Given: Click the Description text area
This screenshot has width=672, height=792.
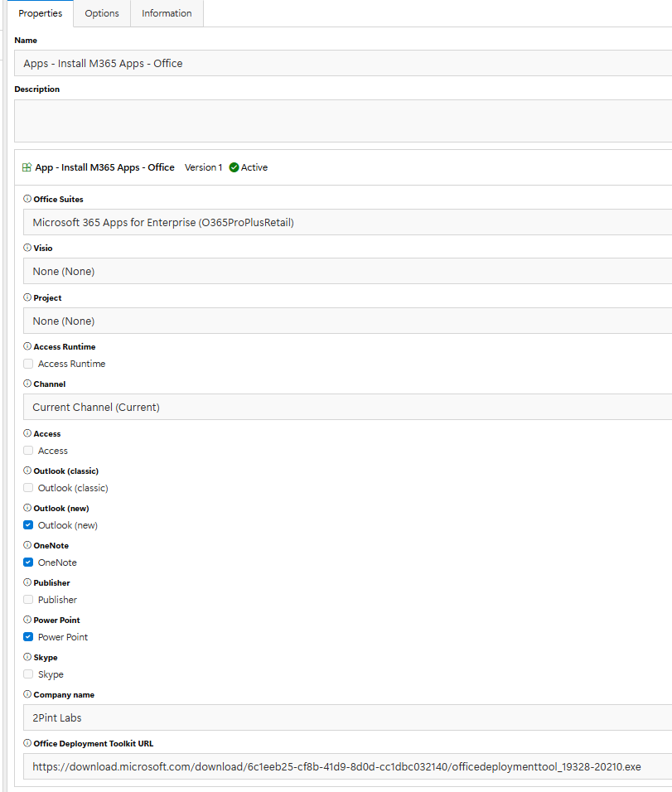Looking at the screenshot, I should 343,121.
